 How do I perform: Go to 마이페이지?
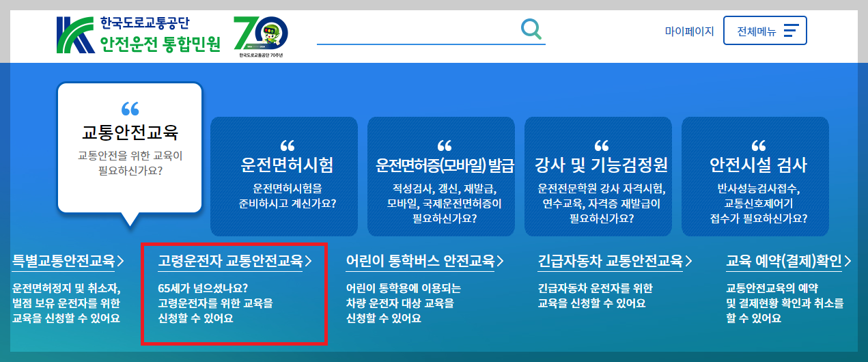click(689, 31)
